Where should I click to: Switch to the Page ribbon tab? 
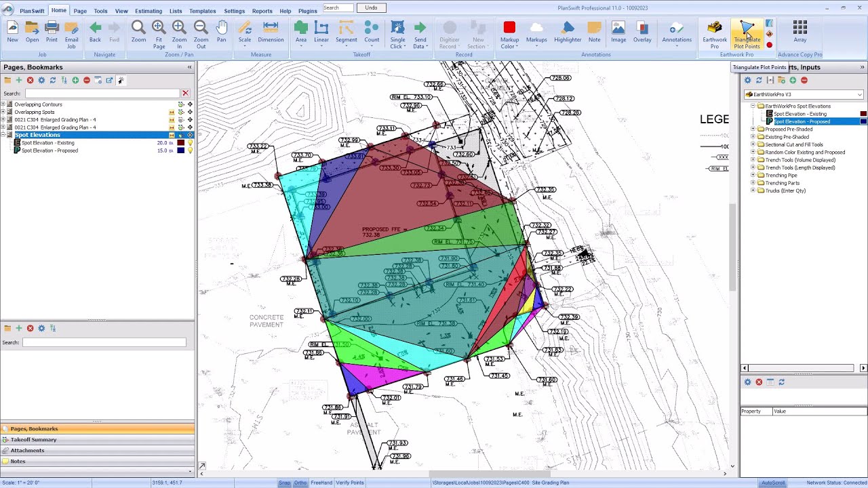80,11
